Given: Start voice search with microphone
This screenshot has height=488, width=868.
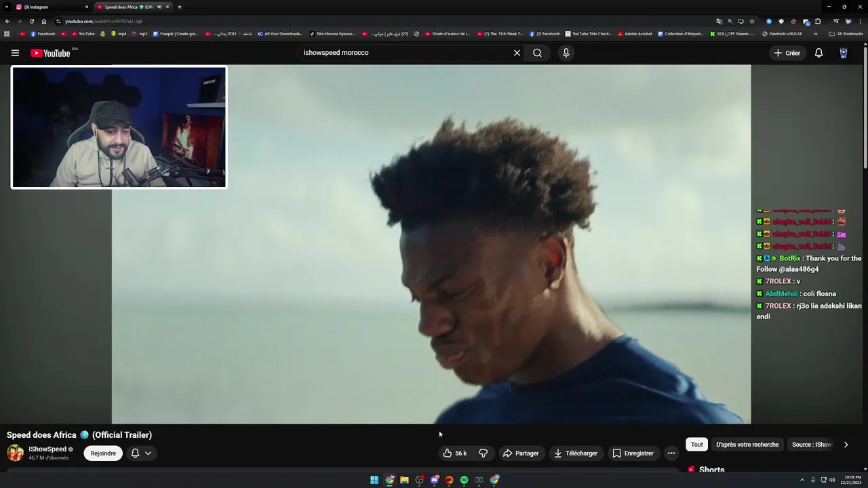Looking at the screenshot, I should [x=566, y=53].
